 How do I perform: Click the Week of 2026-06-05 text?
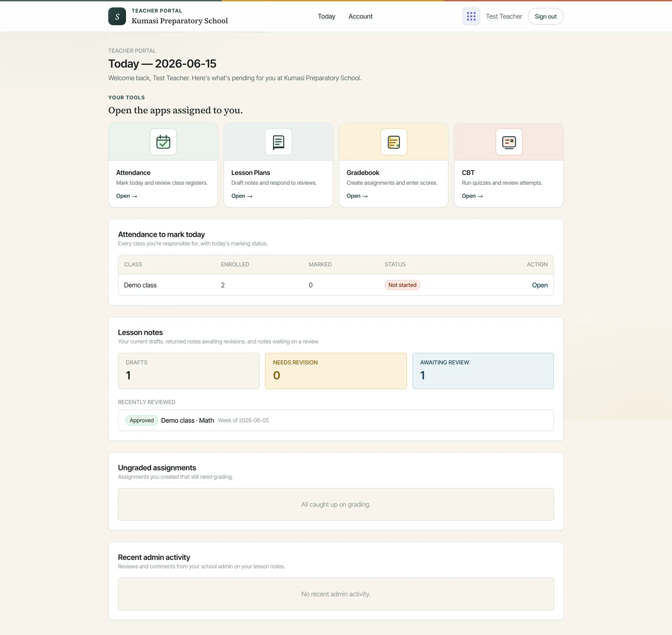point(243,420)
